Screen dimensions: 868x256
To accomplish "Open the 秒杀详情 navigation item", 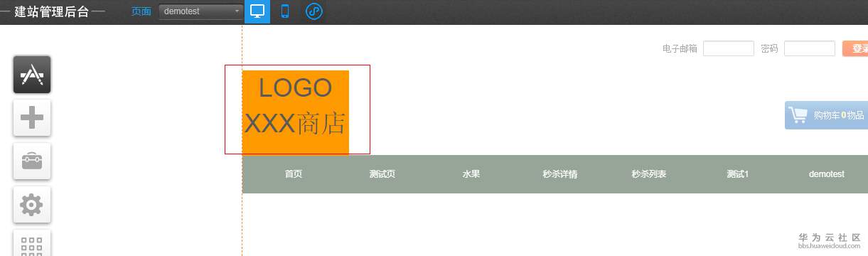I will pos(559,174).
